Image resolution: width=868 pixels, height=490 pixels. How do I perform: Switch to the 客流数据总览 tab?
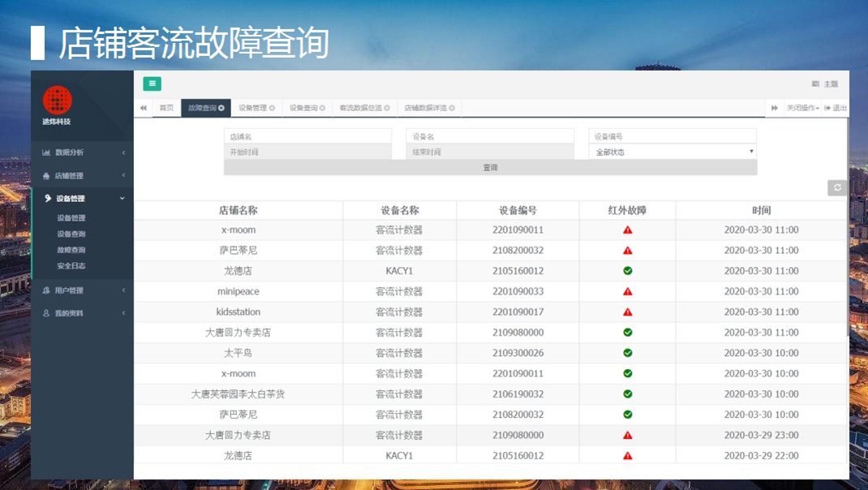click(360, 108)
